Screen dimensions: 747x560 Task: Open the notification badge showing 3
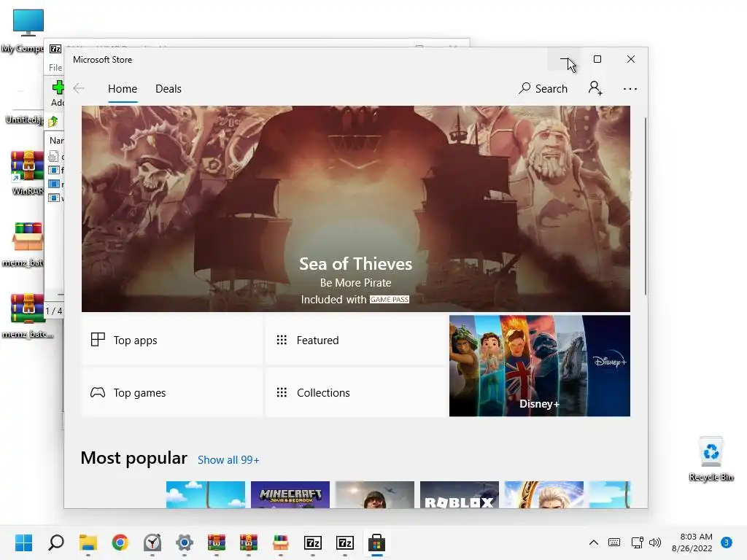coord(727,542)
